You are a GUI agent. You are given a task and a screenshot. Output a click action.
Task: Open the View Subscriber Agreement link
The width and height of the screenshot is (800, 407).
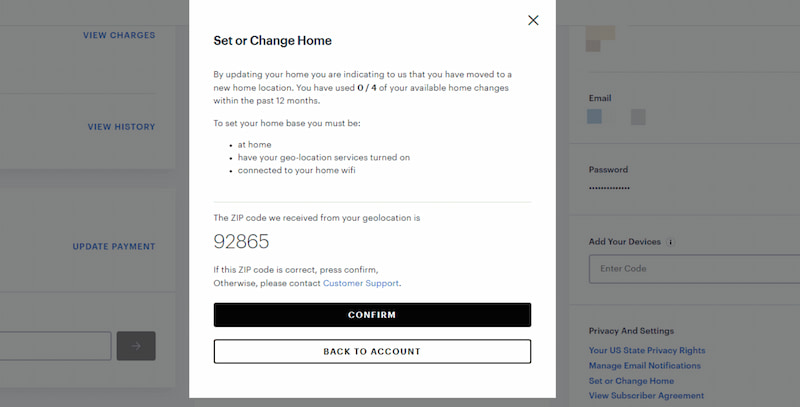pyautogui.click(x=646, y=396)
